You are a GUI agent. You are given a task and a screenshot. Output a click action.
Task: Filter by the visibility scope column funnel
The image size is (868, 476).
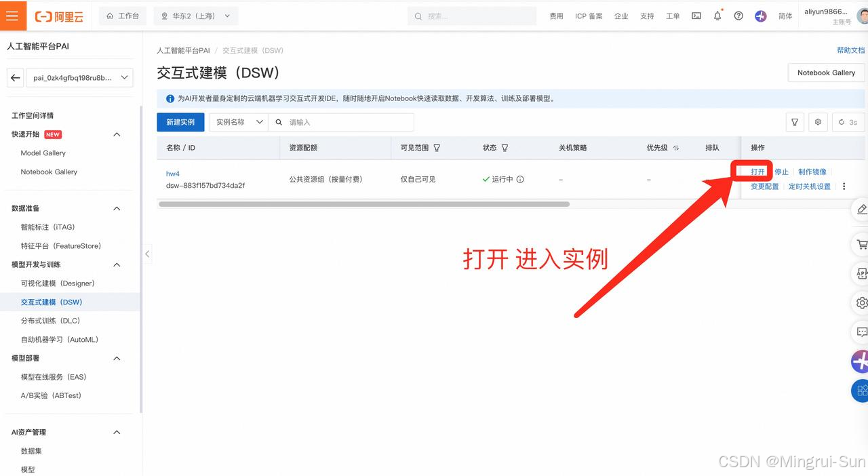[x=437, y=148]
